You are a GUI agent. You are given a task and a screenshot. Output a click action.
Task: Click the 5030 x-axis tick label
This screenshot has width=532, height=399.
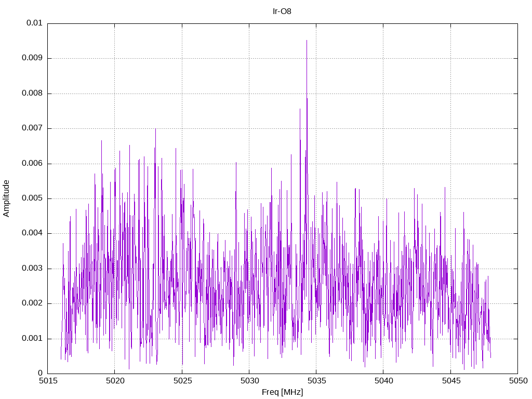point(249,381)
